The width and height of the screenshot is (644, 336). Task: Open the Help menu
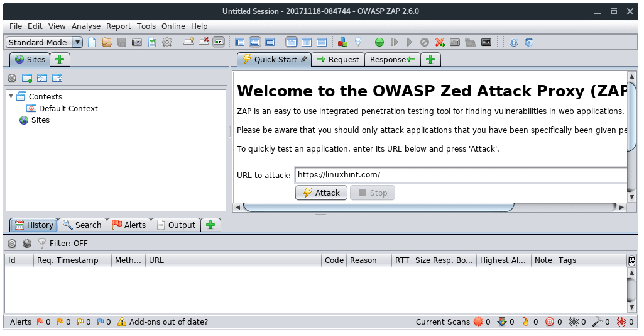[x=199, y=26]
